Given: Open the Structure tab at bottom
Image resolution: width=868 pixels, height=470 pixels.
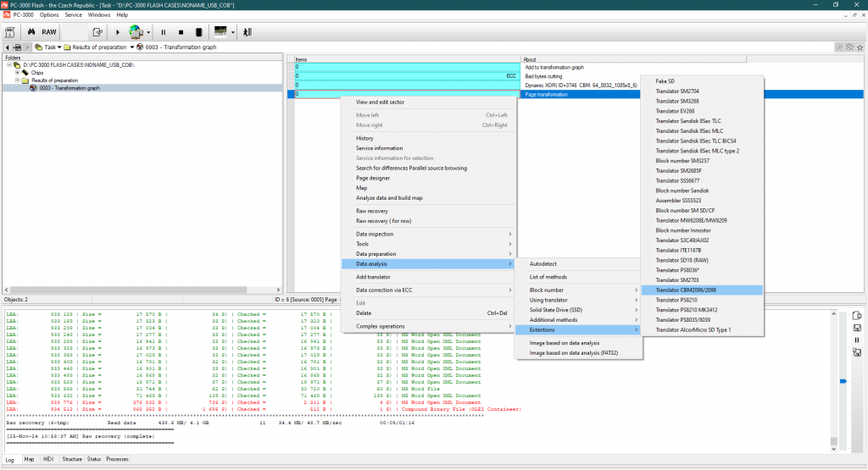Looking at the screenshot, I should coord(72,459).
